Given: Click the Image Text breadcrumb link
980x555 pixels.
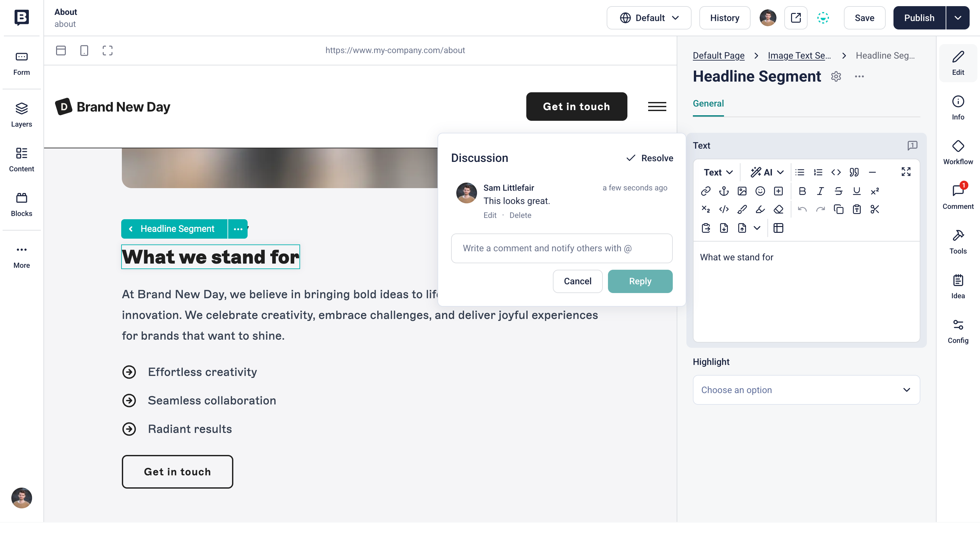Looking at the screenshot, I should click(x=799, y=56).
